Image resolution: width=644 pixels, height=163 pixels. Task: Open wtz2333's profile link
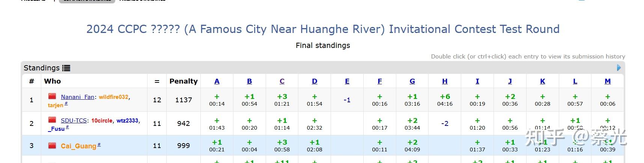tap(127, 121)
